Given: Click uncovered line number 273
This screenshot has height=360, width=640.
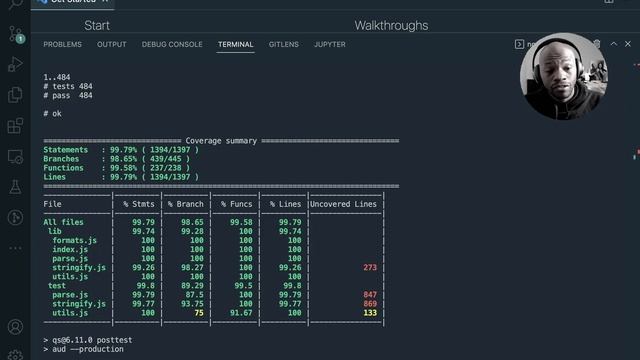Looking at the screenshot, I should 370,268.
